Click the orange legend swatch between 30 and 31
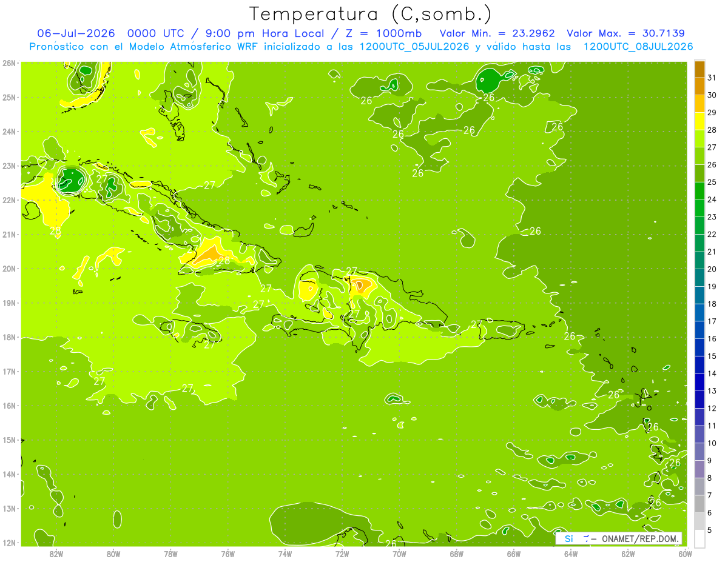 click(699, 86)
